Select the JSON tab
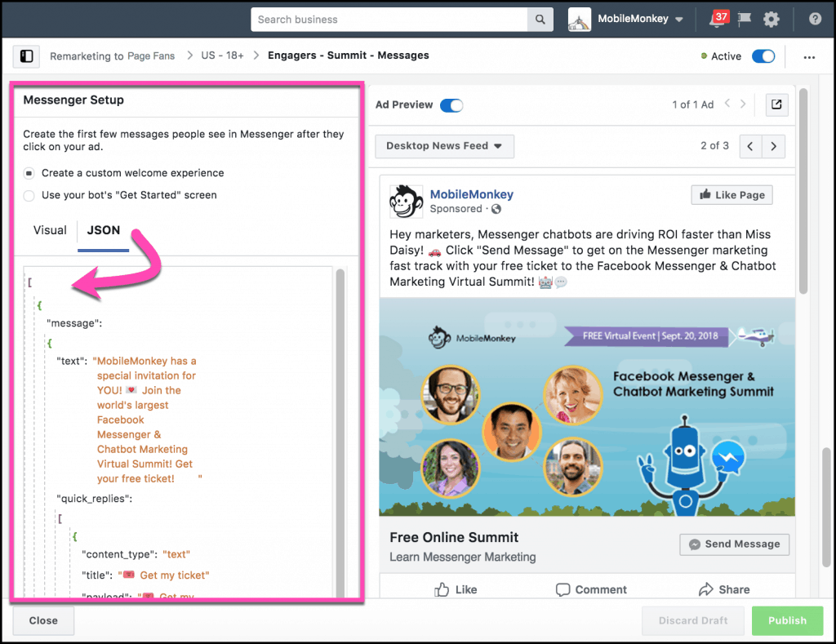This screenshot has height=644, width=836. [x=103, y=230]
